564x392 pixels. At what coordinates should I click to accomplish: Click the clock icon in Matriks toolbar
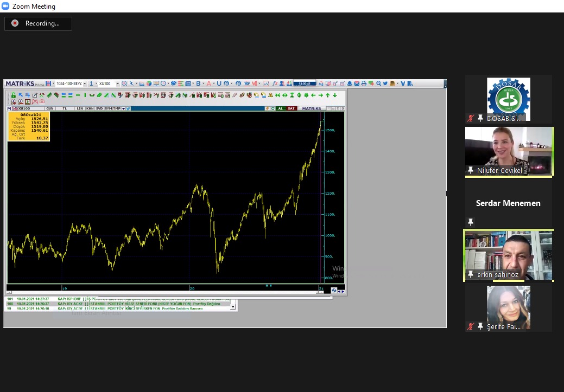click(163, 83)
